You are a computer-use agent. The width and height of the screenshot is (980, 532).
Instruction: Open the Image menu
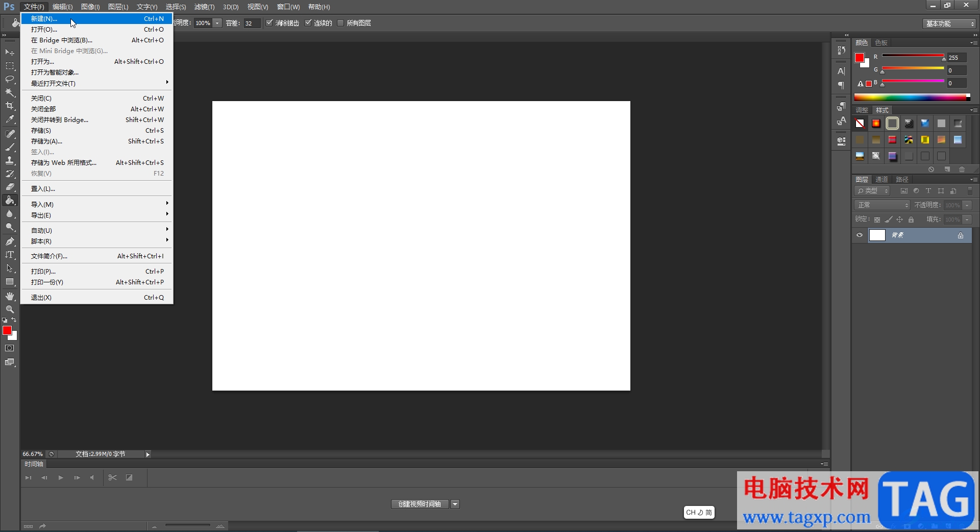90,7
